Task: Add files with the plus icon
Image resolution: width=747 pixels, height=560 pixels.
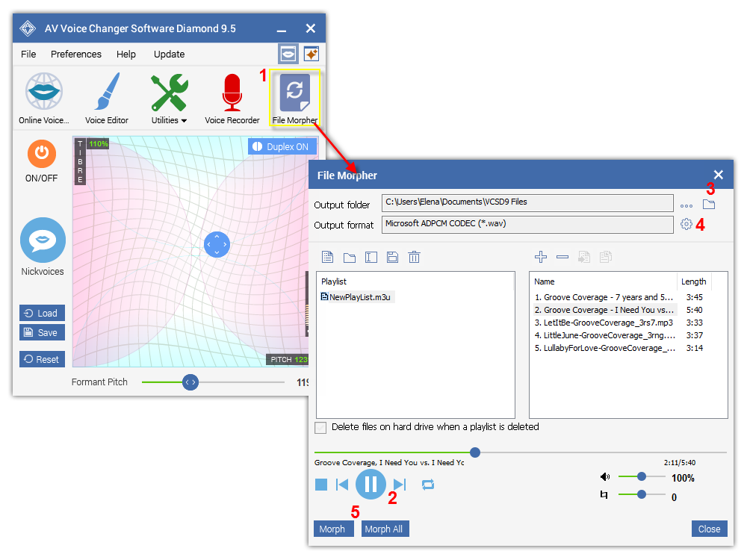Action: (541, 257)
